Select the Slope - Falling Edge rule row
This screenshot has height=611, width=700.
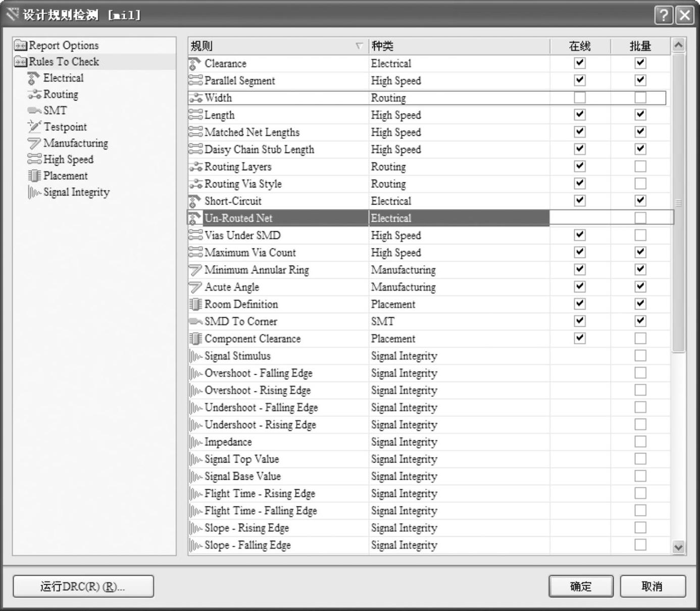pyautogui.click(x=429, y=545)
